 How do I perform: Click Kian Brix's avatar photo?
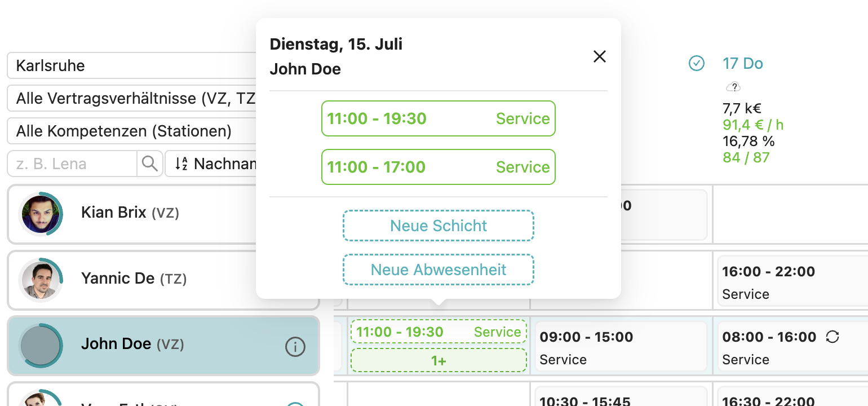tap(41, 214)
